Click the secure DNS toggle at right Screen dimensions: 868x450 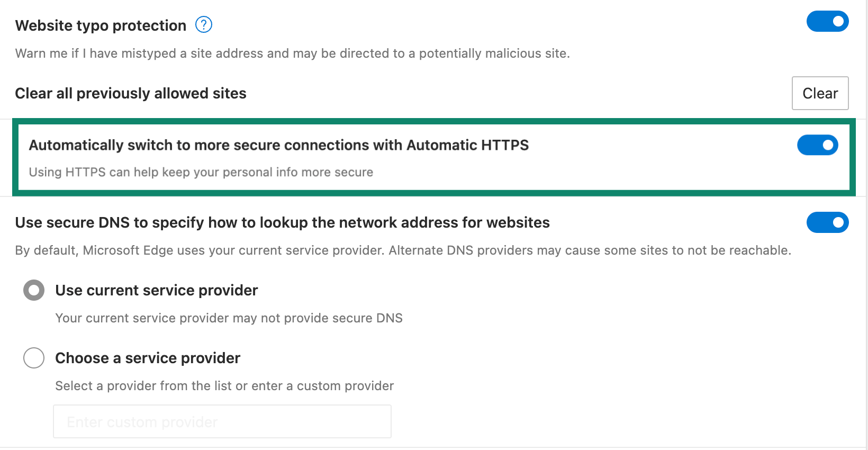point(827,222)
